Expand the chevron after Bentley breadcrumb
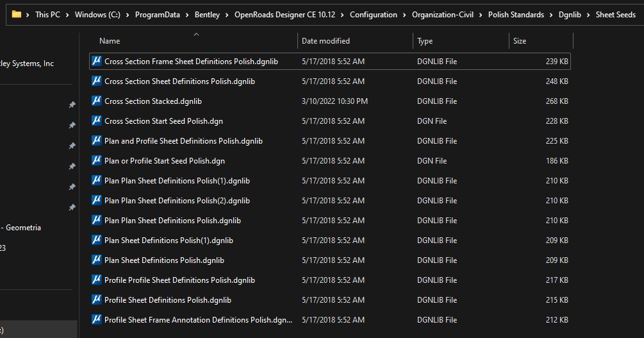Viewport: 644px width, 338px height. 227,15
